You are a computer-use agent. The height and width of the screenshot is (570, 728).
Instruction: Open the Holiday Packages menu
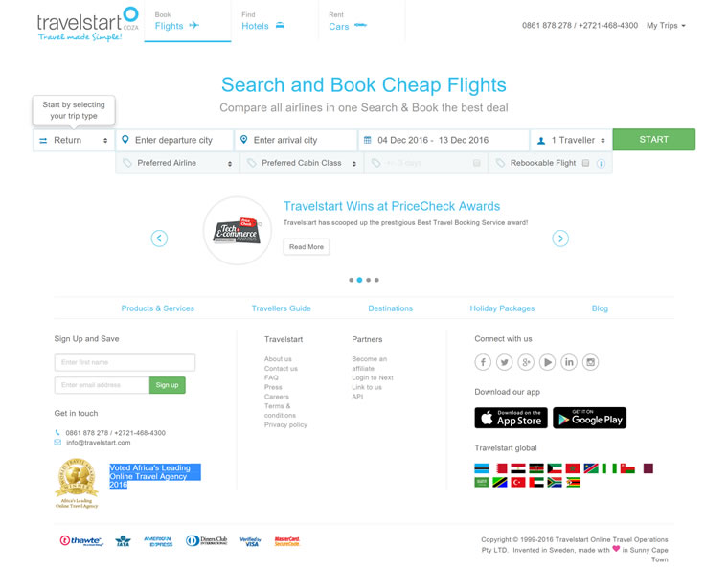[x=502, y=308]
